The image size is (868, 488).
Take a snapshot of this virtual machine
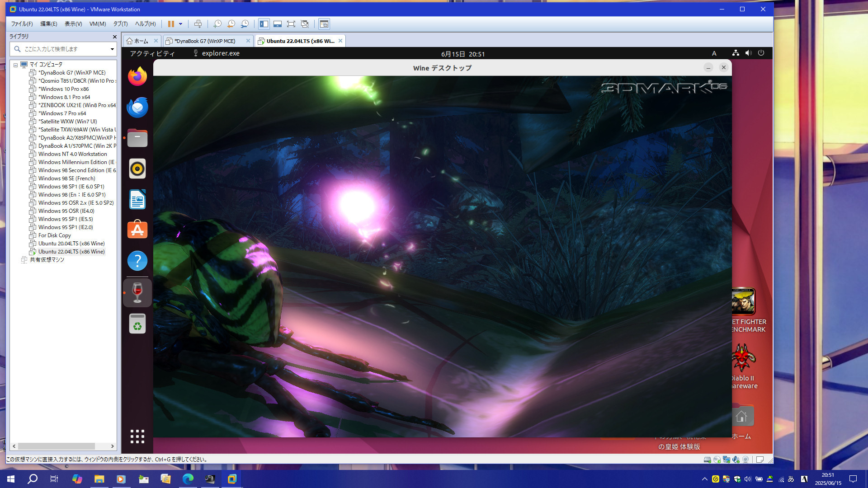coord(217,24)
